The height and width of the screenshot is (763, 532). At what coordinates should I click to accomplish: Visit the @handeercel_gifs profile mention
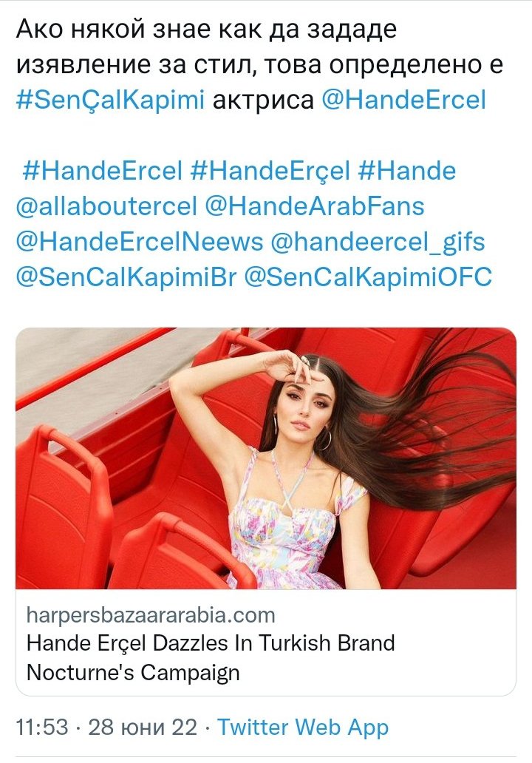click(378, 242)
